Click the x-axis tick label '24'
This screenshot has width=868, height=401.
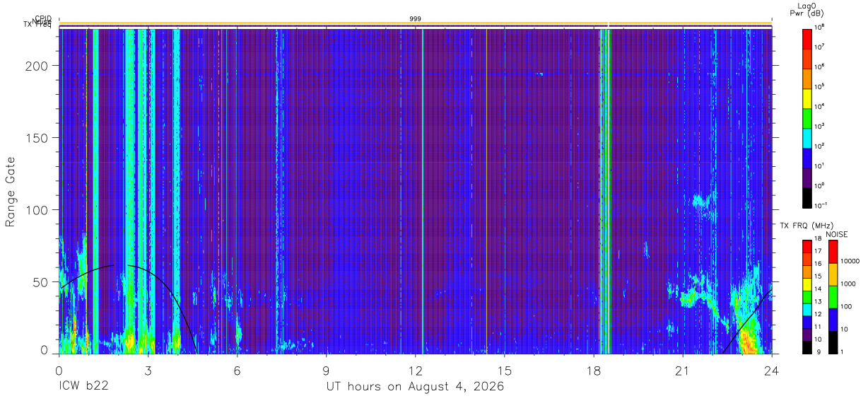pyautogui.click(x=771, y=369)
